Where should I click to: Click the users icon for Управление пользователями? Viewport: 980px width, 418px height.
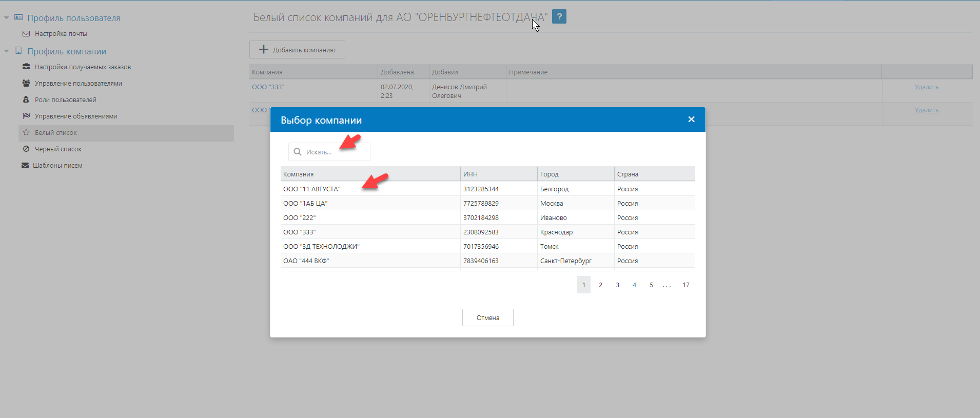pos(26,83)
